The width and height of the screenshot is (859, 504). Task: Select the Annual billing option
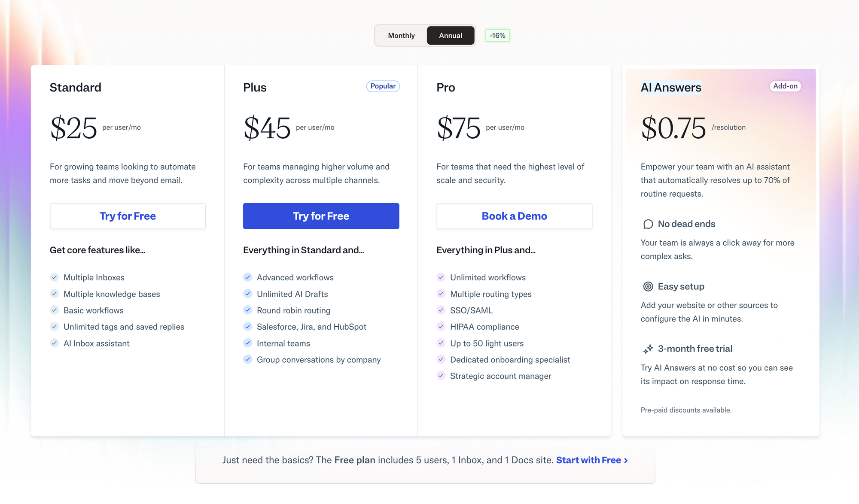click(450, 35)
